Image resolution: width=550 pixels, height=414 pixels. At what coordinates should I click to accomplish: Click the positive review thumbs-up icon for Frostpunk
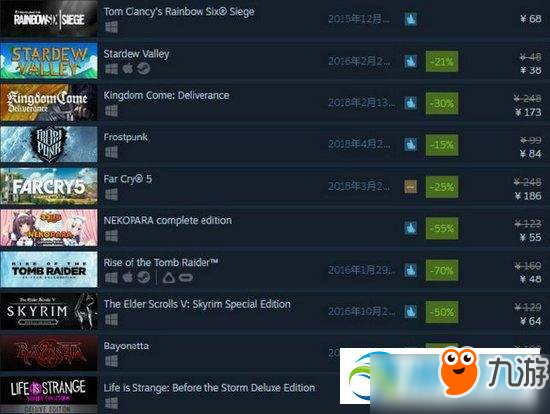tap(411, 145)
